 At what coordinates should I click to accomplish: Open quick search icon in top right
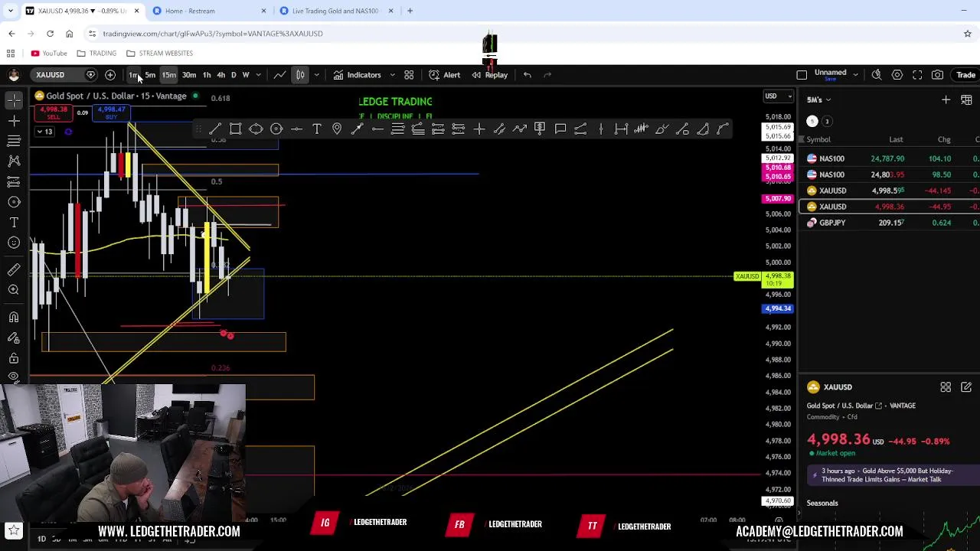877,75
